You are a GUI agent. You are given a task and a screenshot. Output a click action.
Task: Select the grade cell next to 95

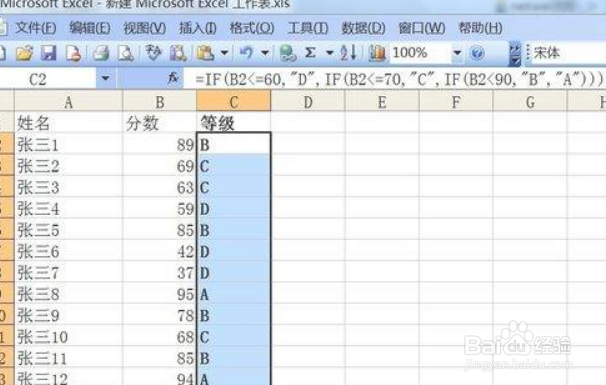233,294
